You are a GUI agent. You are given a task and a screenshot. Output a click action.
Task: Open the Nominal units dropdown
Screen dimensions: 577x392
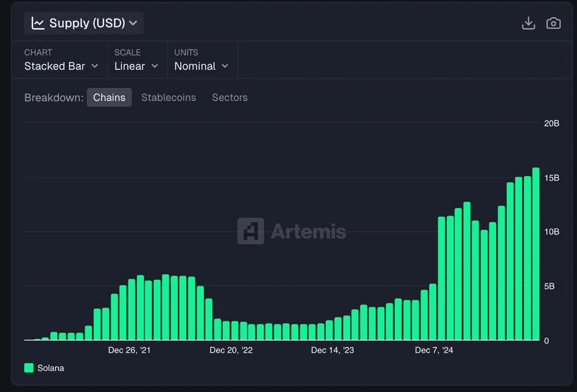tap(201, 66)
